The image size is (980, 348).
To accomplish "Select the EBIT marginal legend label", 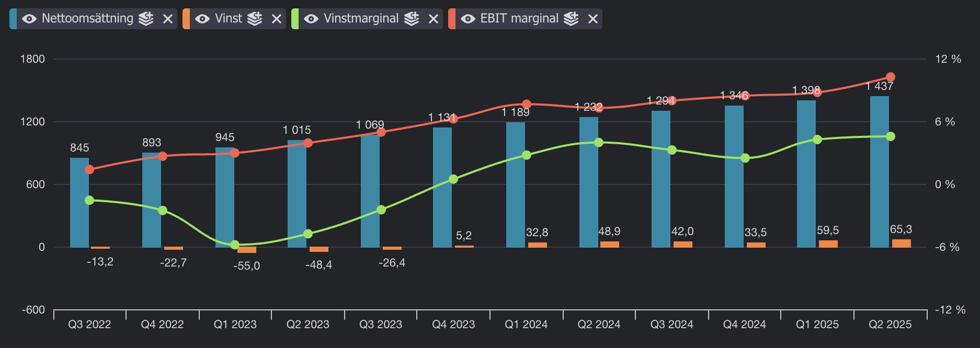I will (x=519, y=19).
